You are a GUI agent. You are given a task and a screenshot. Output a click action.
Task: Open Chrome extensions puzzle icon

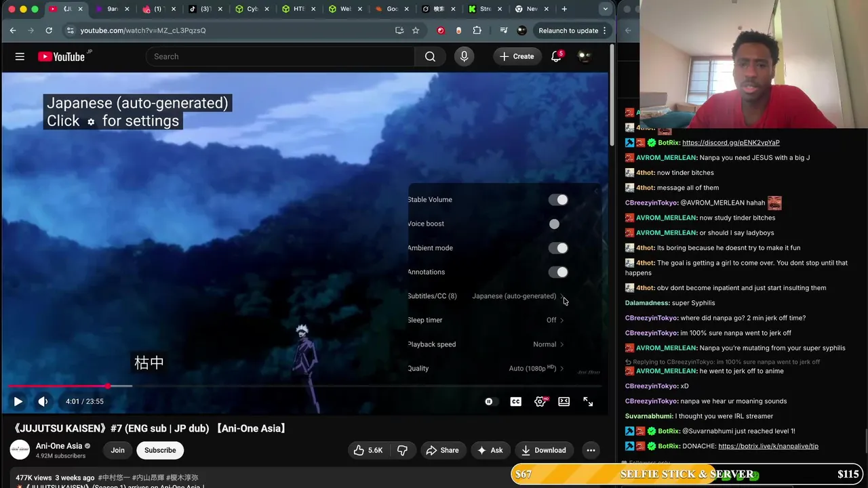point(477,30)
